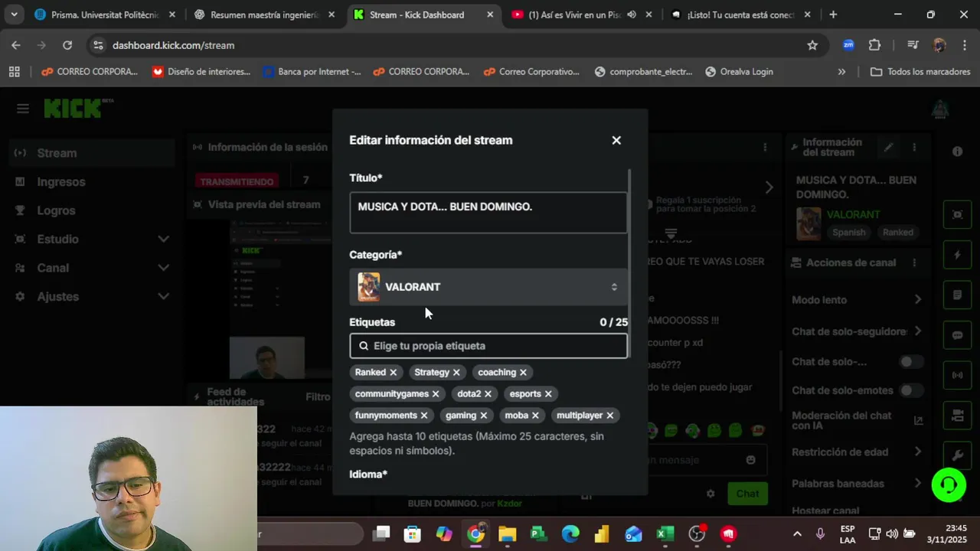Open chat settings gear icon

click(x=710, y=494)
